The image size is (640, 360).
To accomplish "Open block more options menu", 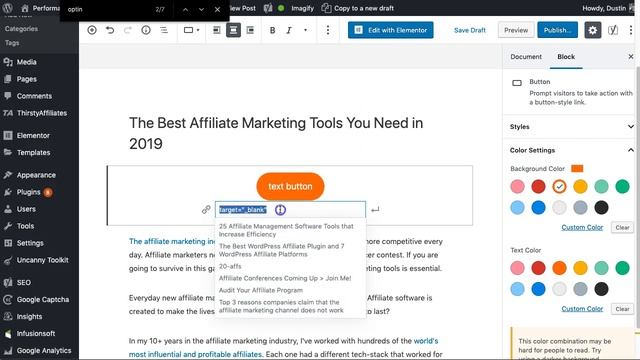I will [328, 30].
